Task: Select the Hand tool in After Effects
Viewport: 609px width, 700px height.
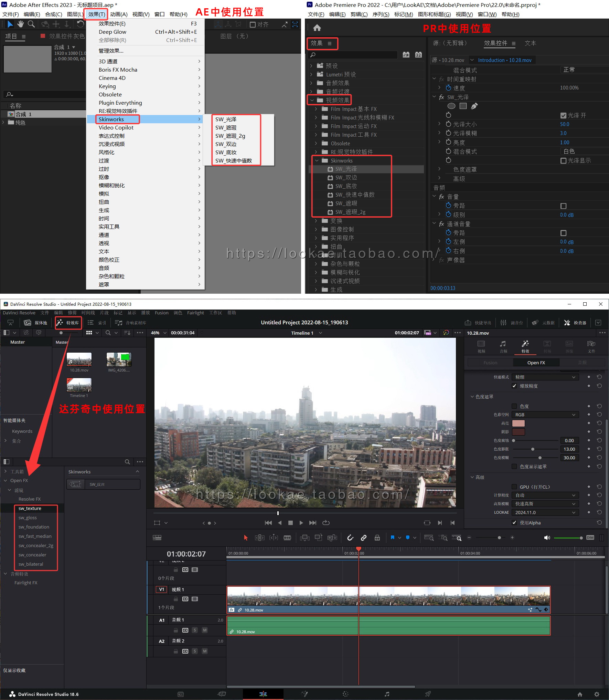Action: pos(21,24)
